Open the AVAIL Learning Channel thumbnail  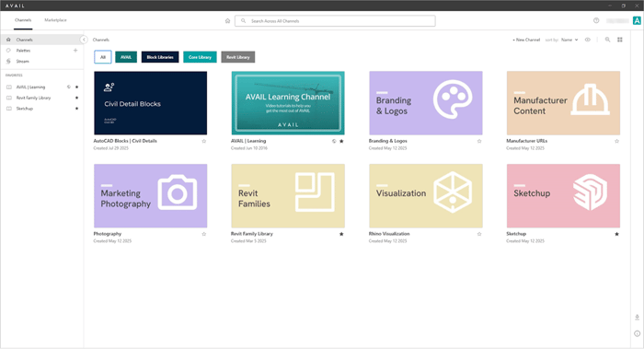click(288, 103)
